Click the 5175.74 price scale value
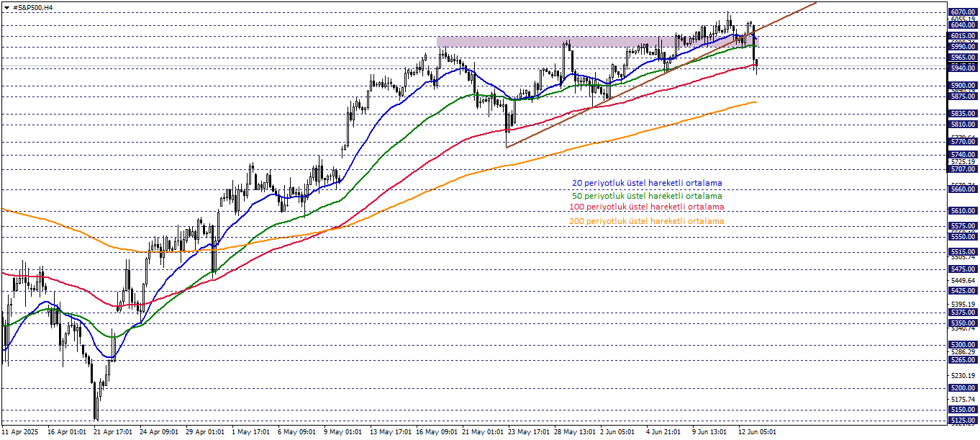This screenshot has width=980, height=440. (963, 399)
